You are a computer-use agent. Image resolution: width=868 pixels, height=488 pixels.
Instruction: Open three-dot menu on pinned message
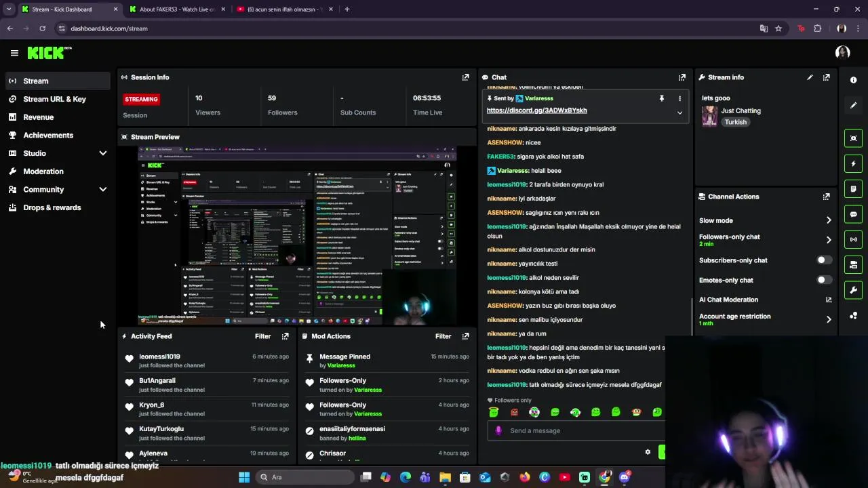(x=679, y=98)
